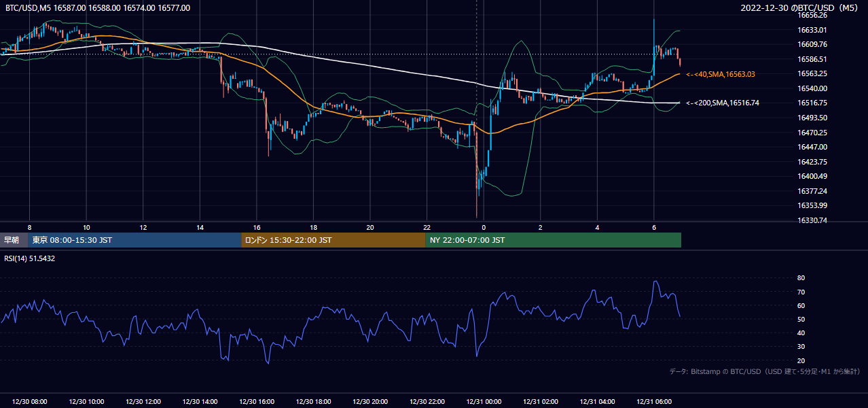
Task: Click price axis label 16633.01
Action: (x=812, y=30)
